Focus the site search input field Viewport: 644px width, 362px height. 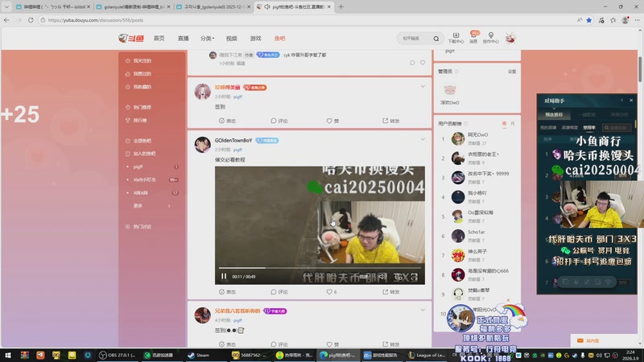[415, 38]
